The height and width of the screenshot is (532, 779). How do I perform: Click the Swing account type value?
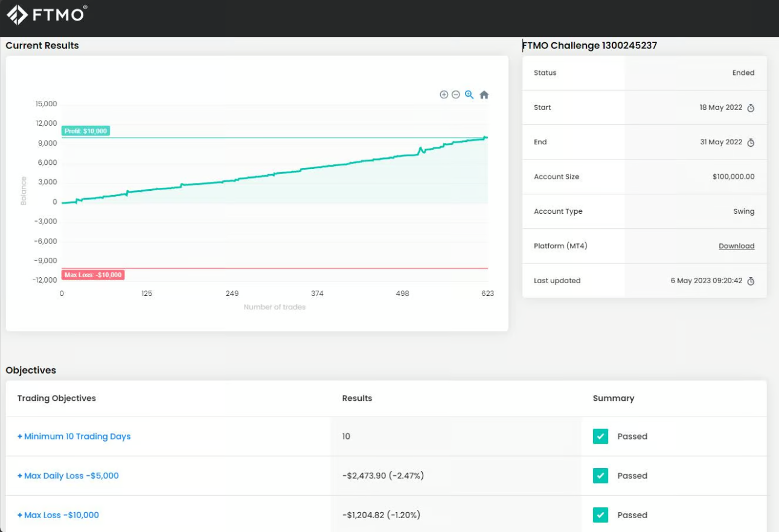744,212
